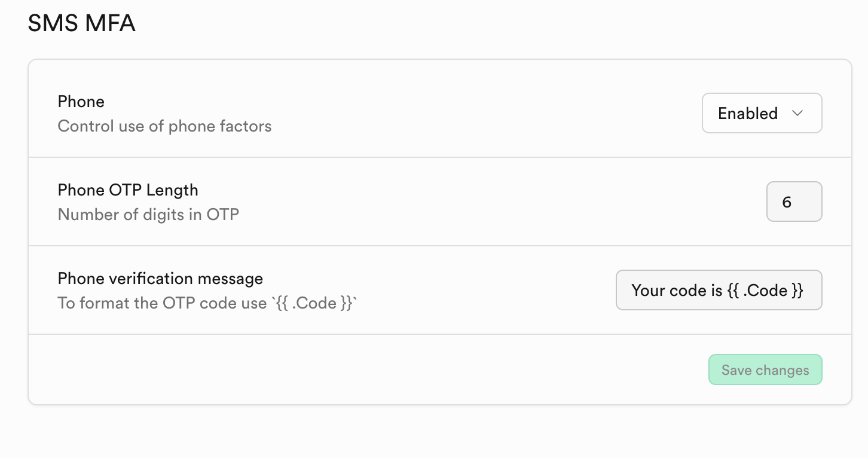868x458 pixels.
Task: Click the "Number of digits in OTP" hint
Action: 148,215
